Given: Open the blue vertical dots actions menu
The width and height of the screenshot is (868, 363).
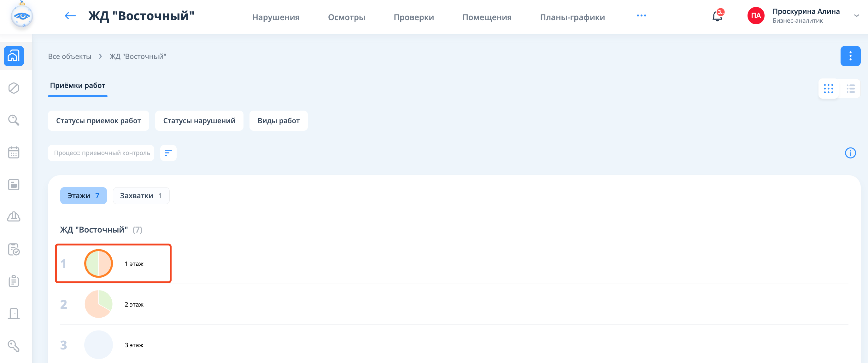Looking at the screenshot, I should coord(850,56).
